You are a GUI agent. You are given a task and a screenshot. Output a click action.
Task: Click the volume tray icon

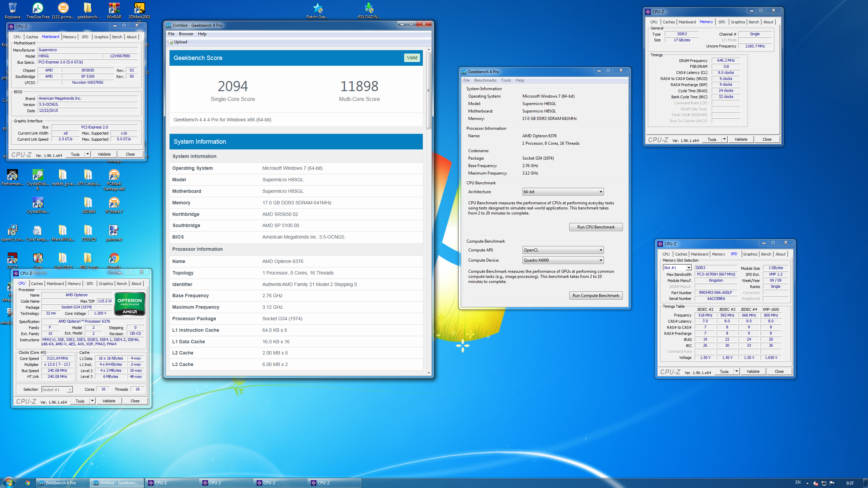(x=815, y=483)
